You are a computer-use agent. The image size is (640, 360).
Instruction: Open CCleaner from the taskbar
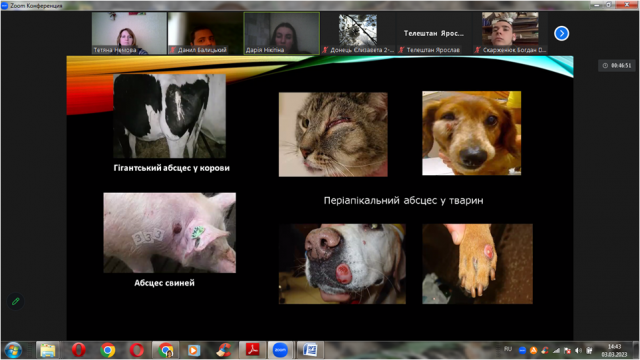pyautogui.click(x=223, y=350)
